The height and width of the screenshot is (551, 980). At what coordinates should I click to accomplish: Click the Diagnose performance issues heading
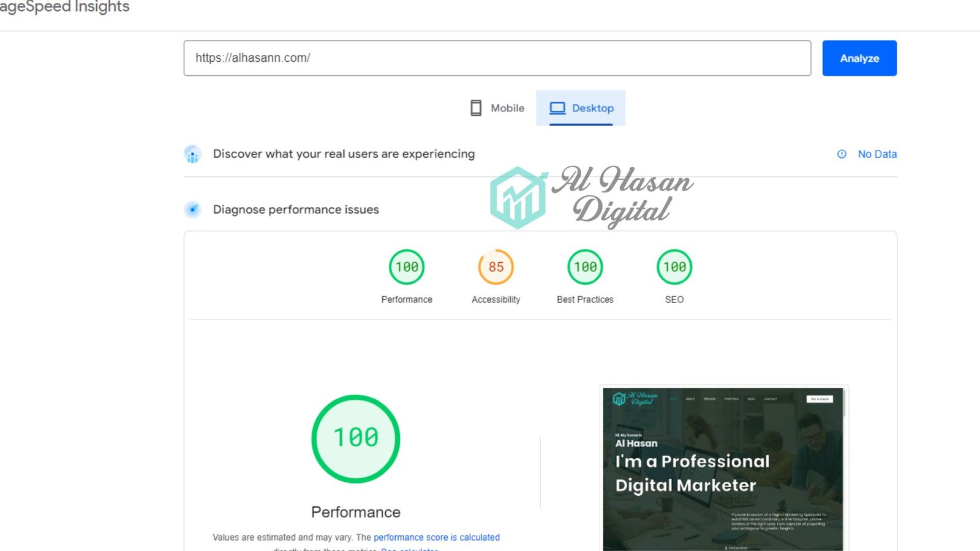pyautogui.click(x=296, y=209)
